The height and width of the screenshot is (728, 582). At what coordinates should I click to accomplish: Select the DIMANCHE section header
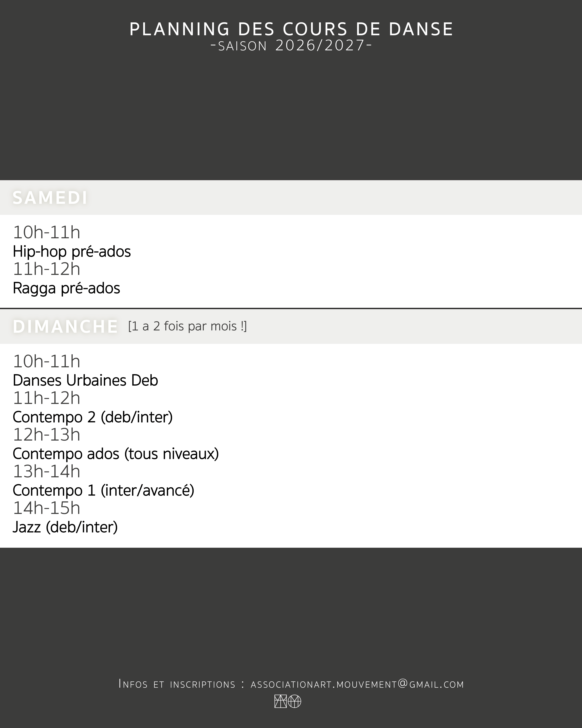coord(65,327)
